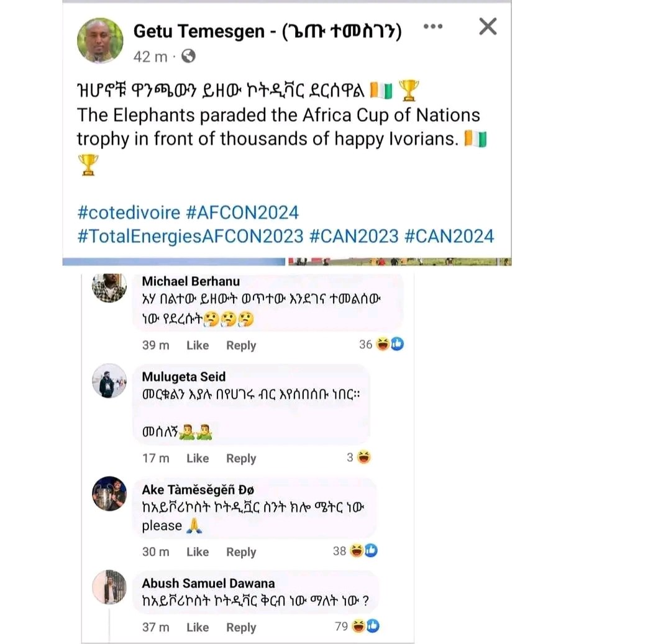Reply to Ake Tàmĕsĕgĕñ's comment

tap(241, 551)
